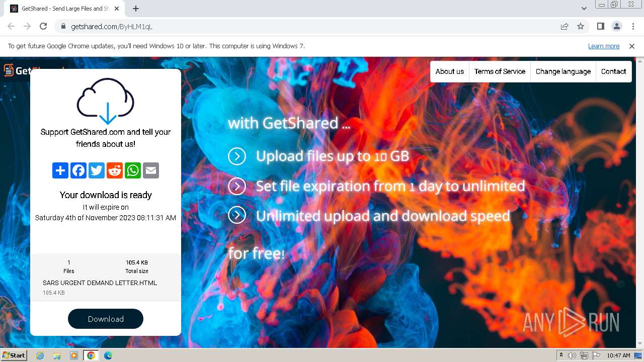Click the share this page icon in address bar
The width and height of the screenshot is (644, 362).
coord(565,26)
